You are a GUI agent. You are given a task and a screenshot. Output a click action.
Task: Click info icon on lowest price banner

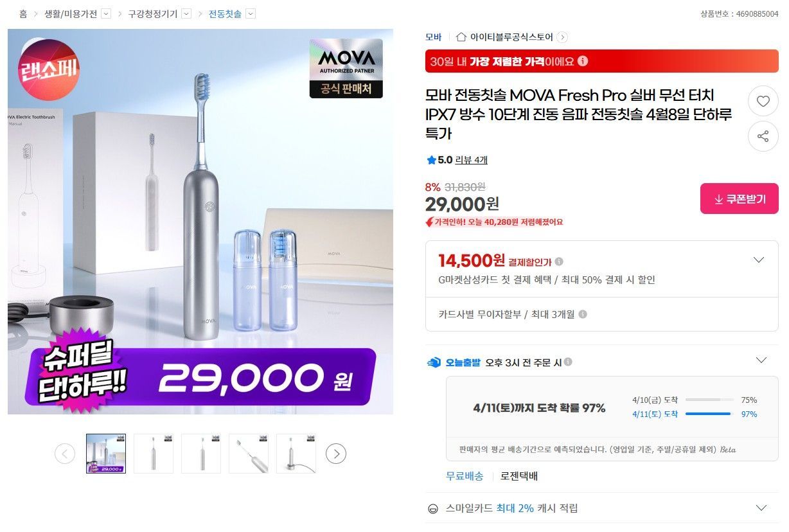point(583,61)
